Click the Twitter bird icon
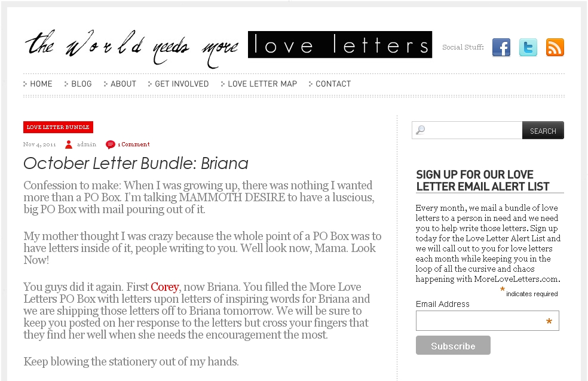 [528, 47]
